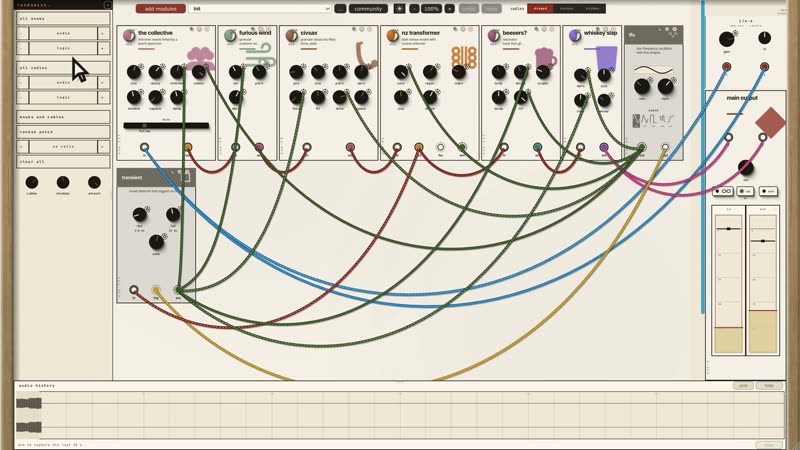Select cable style between draped and hidden
The height and width of the screenshot is (450, 800).
point(566,9)
